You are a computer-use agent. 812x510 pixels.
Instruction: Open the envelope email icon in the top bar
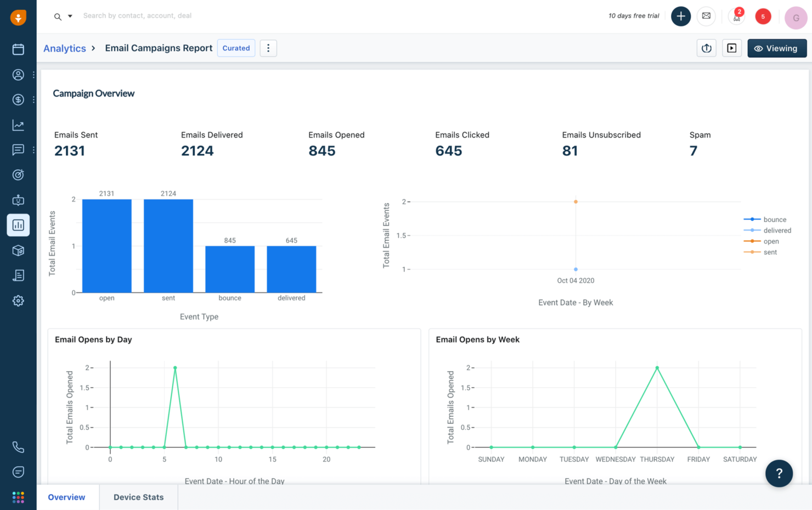click(x=706, y=16)
